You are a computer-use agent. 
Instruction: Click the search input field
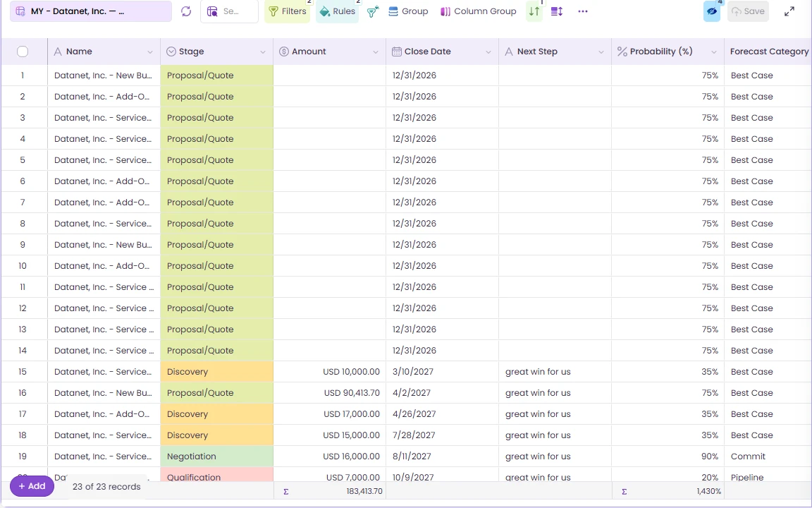(x=229, y=11)
